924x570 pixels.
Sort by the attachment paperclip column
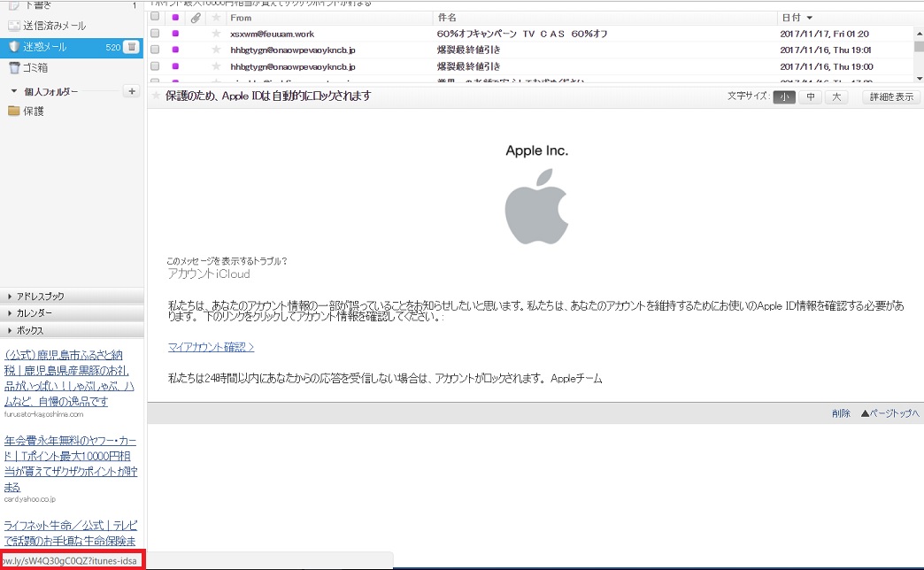click(x=196, y=18)
